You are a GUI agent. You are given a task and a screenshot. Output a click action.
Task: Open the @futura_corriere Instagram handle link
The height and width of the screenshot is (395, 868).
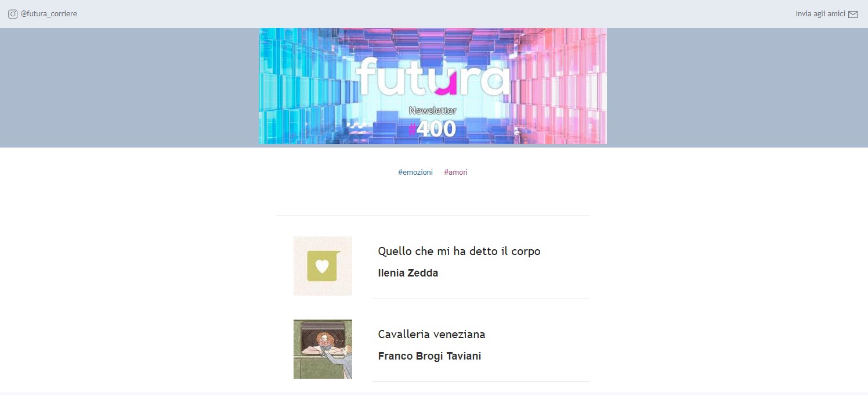click(49, 14)
